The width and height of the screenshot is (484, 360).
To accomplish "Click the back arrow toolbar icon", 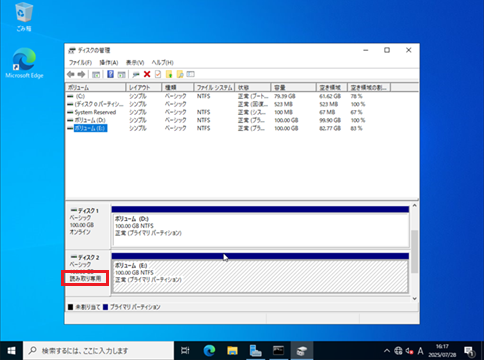I will [71, 74].
